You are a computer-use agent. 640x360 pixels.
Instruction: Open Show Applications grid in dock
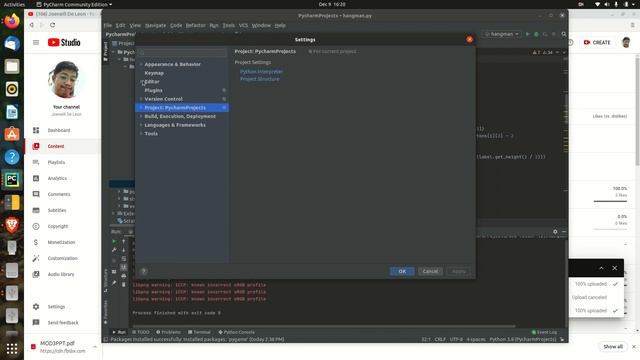click(12, 349)
